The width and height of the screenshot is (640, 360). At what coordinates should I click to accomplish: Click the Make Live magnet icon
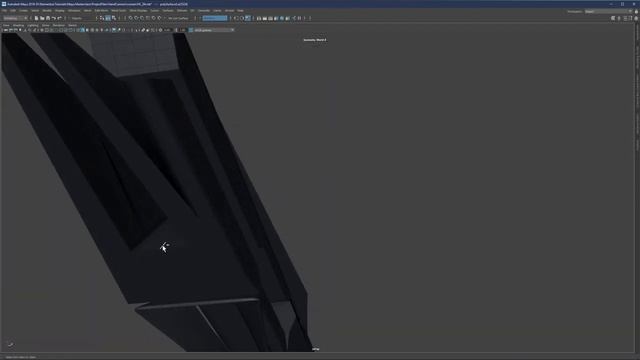(159, 18)
